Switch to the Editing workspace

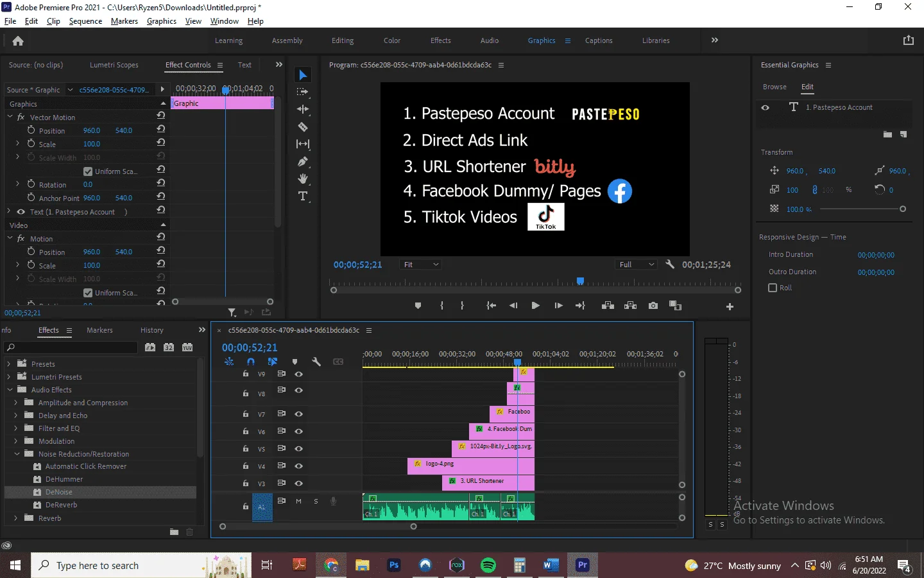343,40
